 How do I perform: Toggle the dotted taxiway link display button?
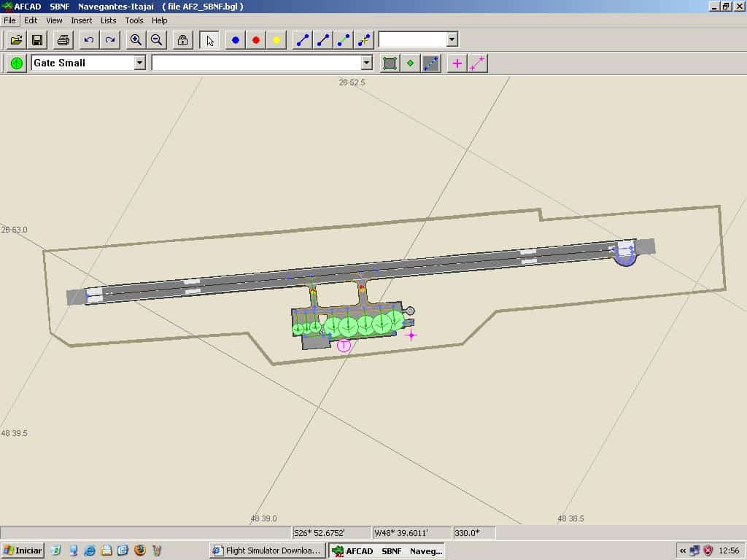click(431, 63)
